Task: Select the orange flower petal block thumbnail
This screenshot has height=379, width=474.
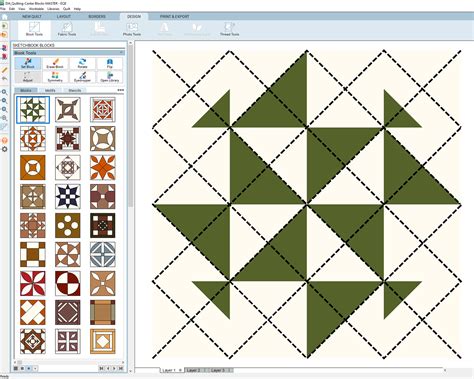Action: tap(103, 167)
